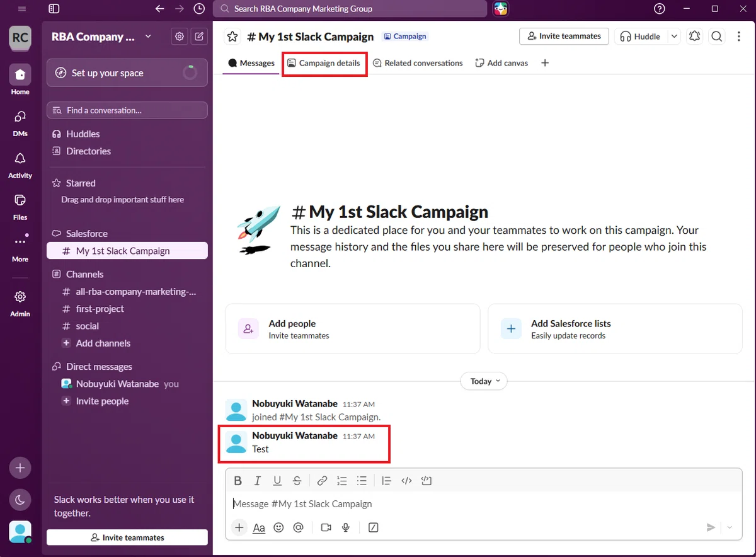Add a new tab with the plus icon
The height and width of the screenshot is (557, 756).
(x=545, y=63)
